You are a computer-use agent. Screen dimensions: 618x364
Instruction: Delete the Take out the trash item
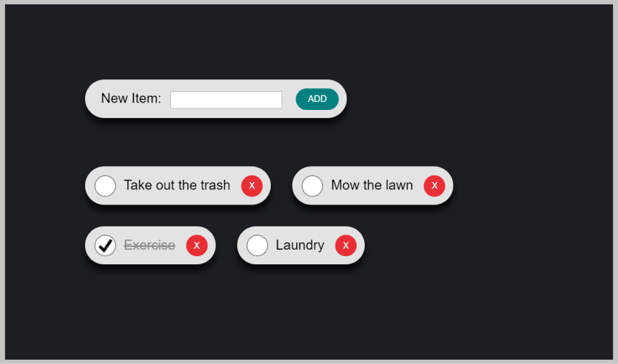[x=252, y=186]
